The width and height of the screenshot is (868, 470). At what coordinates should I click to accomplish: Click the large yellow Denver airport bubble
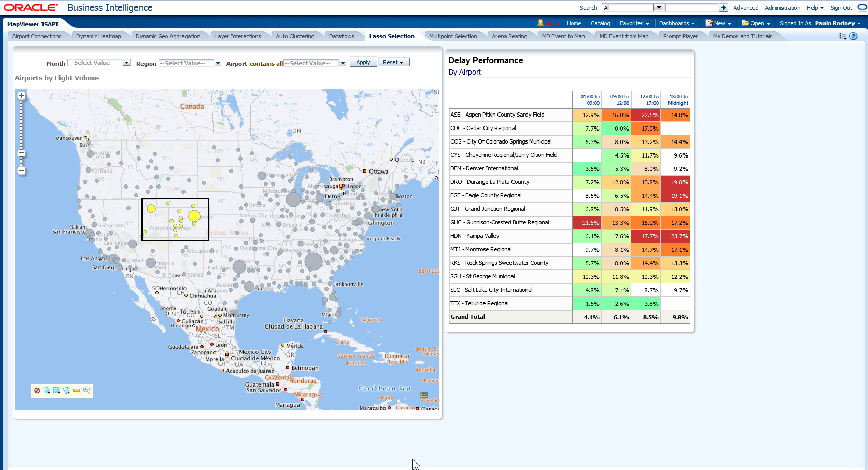click(194, 216)
